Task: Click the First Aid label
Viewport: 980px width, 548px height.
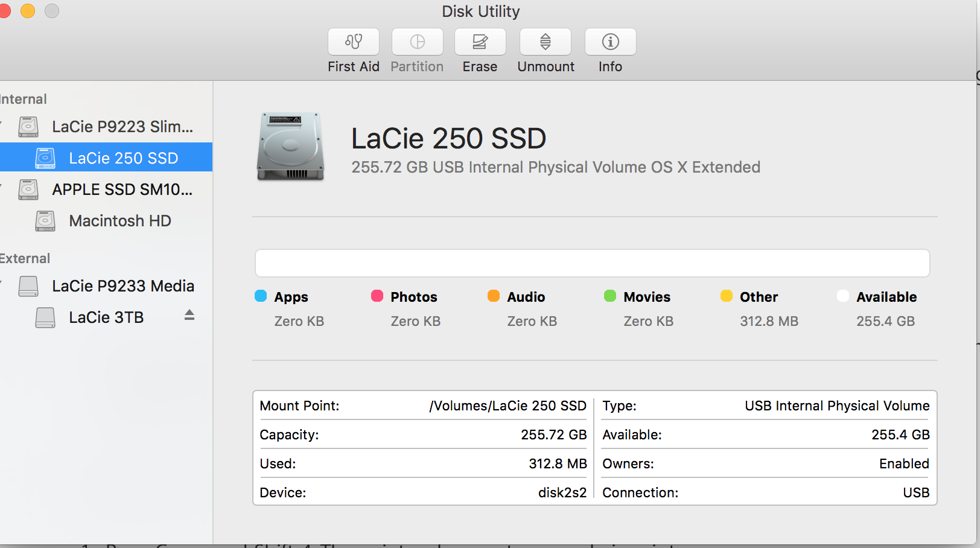Action: (x=354, y=66)
